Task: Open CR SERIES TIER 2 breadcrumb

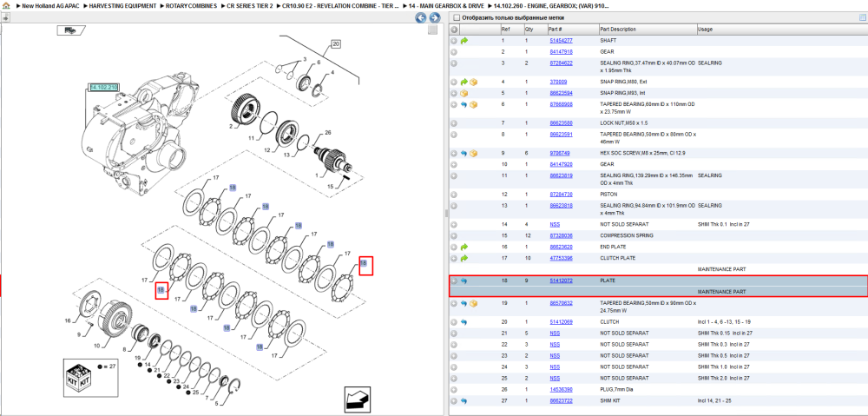Action: (249, 5)
